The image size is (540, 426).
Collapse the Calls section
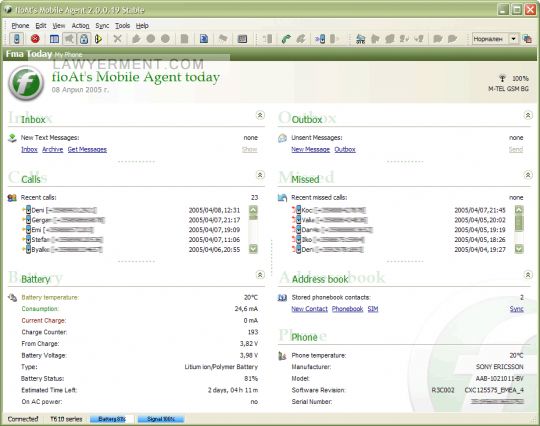pyautogui.click(x=260, y=175)
